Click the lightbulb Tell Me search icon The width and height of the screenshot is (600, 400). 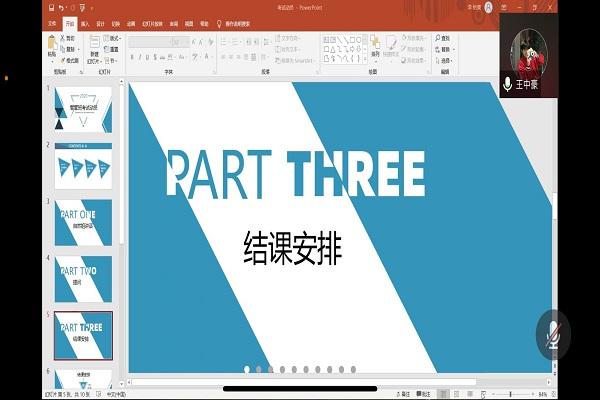click(x=220, y=22)
